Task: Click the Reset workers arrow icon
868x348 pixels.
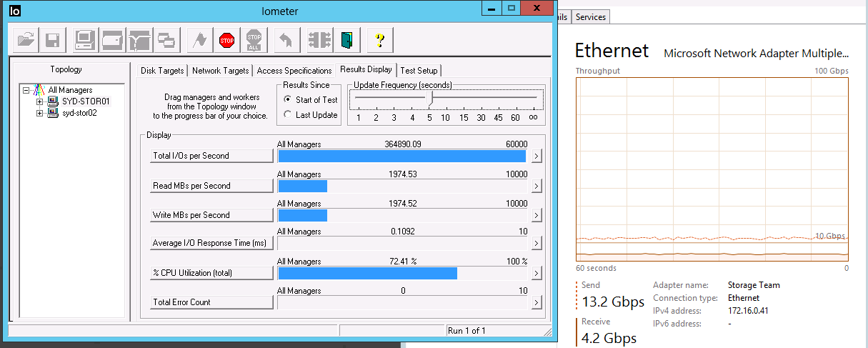Action: point(286,40)
